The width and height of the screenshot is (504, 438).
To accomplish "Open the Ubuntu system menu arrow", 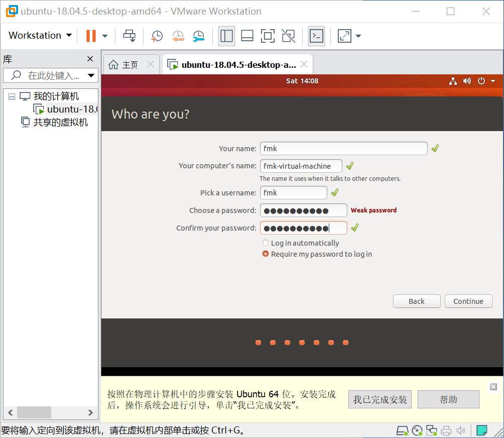I will click(x=493, y=81).
